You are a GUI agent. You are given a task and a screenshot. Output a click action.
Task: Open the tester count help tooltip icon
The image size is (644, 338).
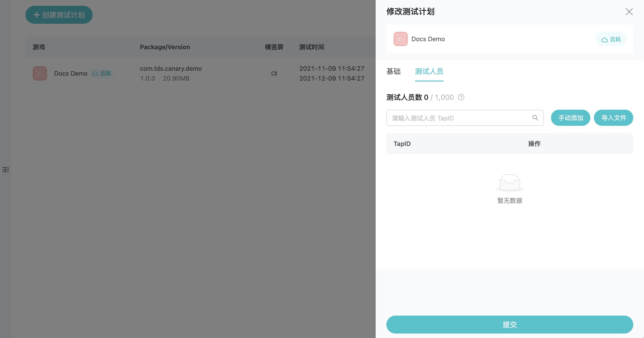point(461,97)
